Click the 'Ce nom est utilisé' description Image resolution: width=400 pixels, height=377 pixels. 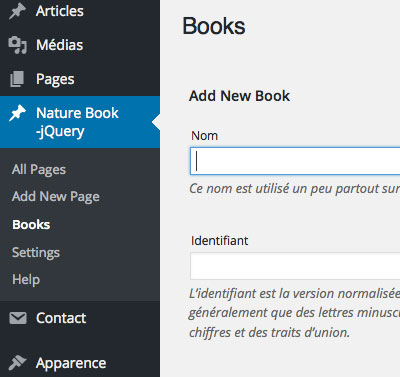(294, 189)
